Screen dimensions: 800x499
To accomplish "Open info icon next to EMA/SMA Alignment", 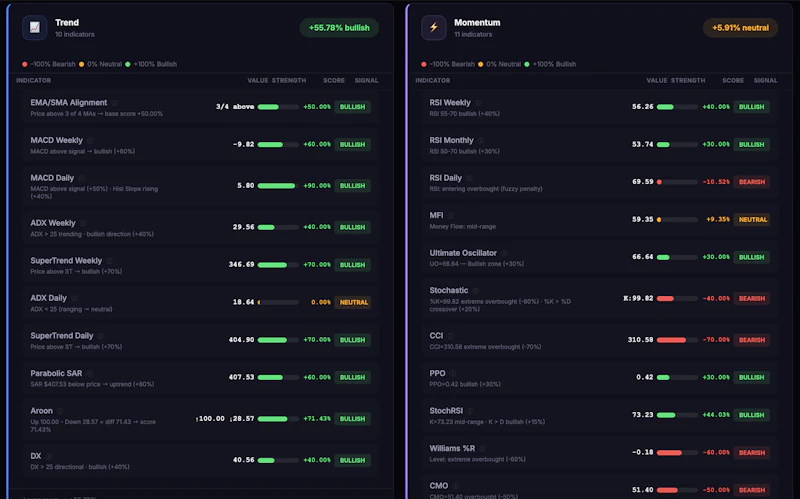I will pyautogui.click(x=114, y=103).
